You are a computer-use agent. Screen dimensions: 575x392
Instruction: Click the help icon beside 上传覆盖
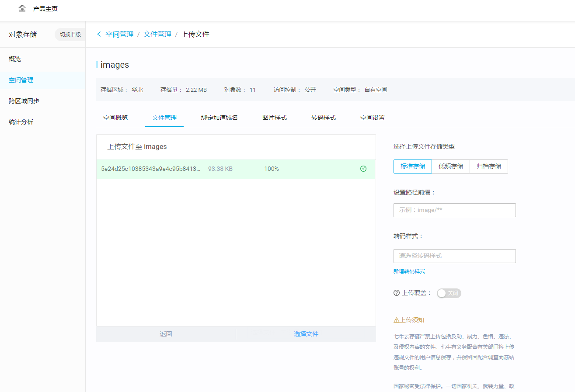coord(397,293)
